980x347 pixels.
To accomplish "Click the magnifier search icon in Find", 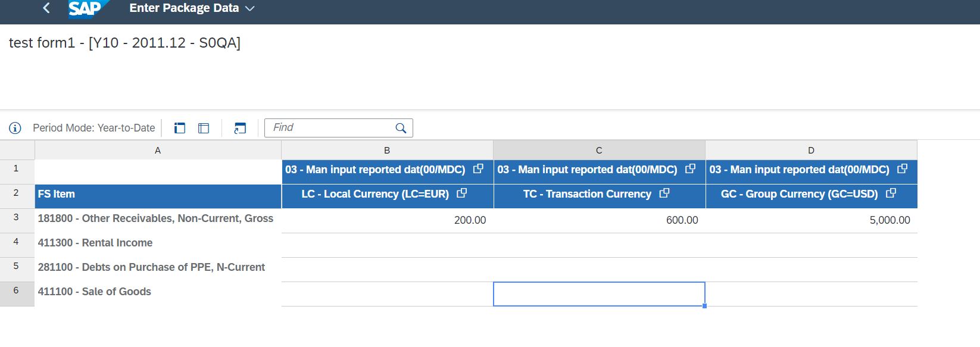I will pyautogui.click(x=401, y=128).
